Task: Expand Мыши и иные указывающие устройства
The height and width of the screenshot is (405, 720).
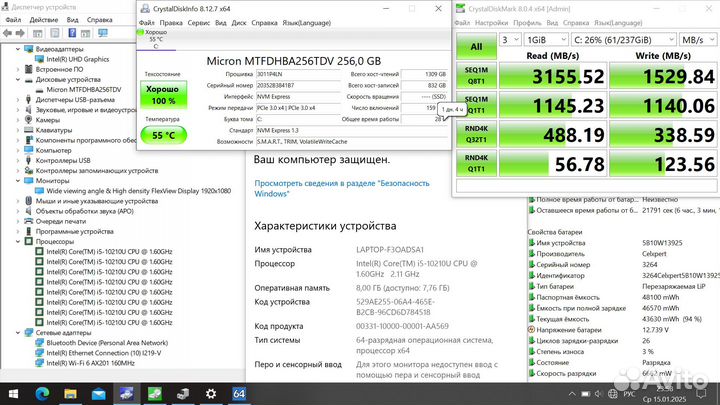Action: pyautogui.click(x=18, y=201)
